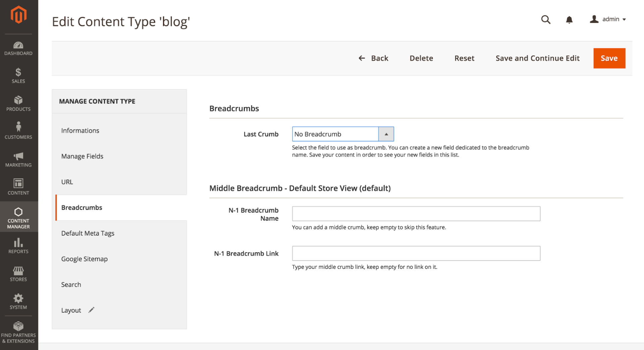Click the Middle Breadcrumb section heading
Image resolution: width=644 pixels, height=350 pixels.
[x=300, y=188]
